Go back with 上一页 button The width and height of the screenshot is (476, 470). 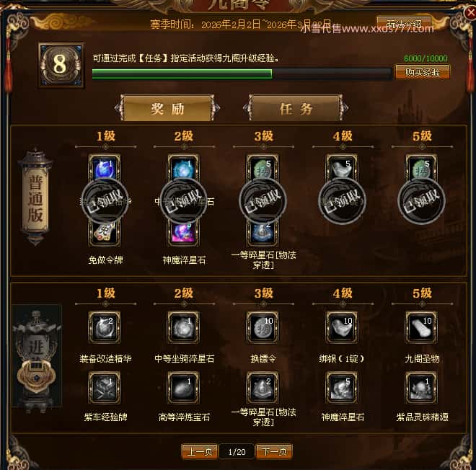[200, 451]
